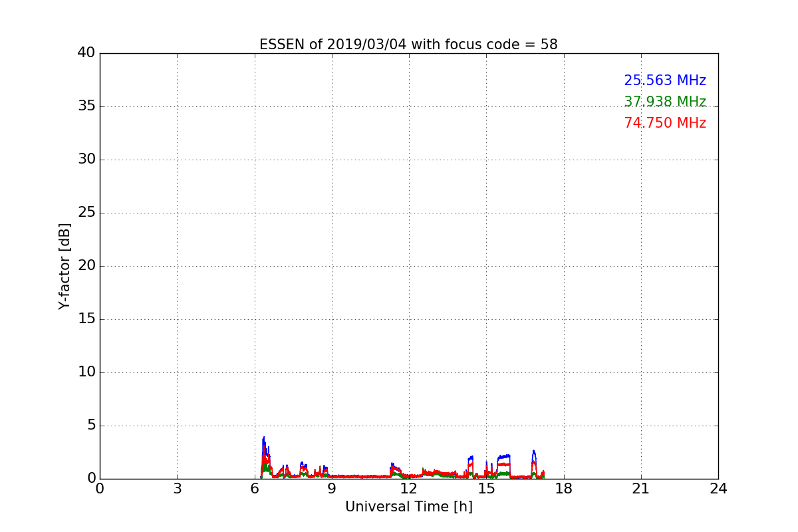Click the x-axis tick value 21
Screen dimensions: 798x532
tap(641, 489)
